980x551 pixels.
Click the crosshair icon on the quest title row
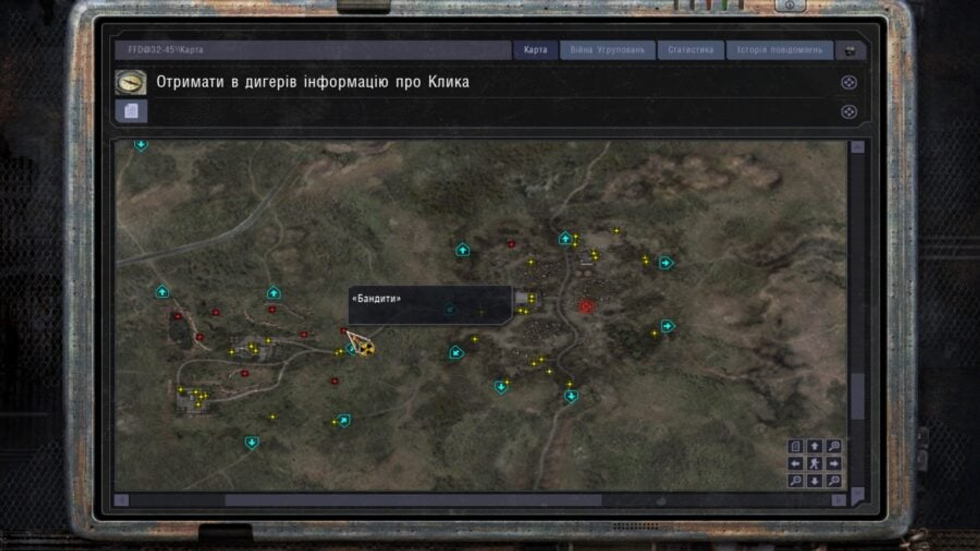click(x=849, y=83)
